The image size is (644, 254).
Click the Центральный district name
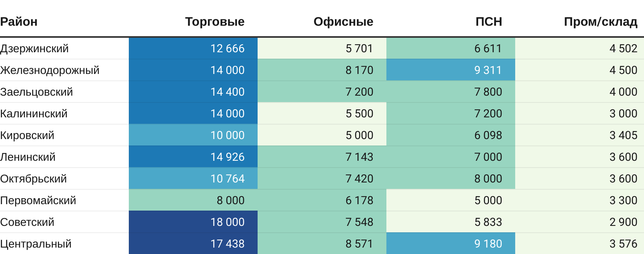(36, 244)
